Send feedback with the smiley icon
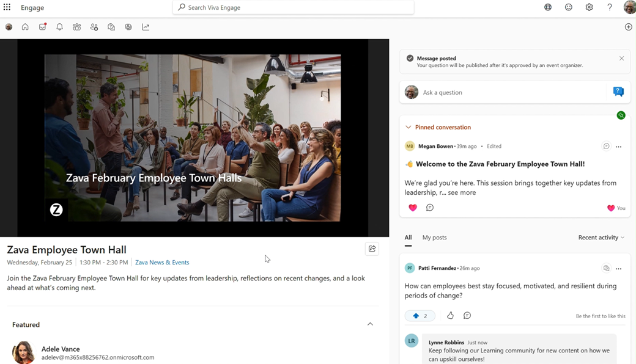The image size is (636, 364). [x=568, y=7]
